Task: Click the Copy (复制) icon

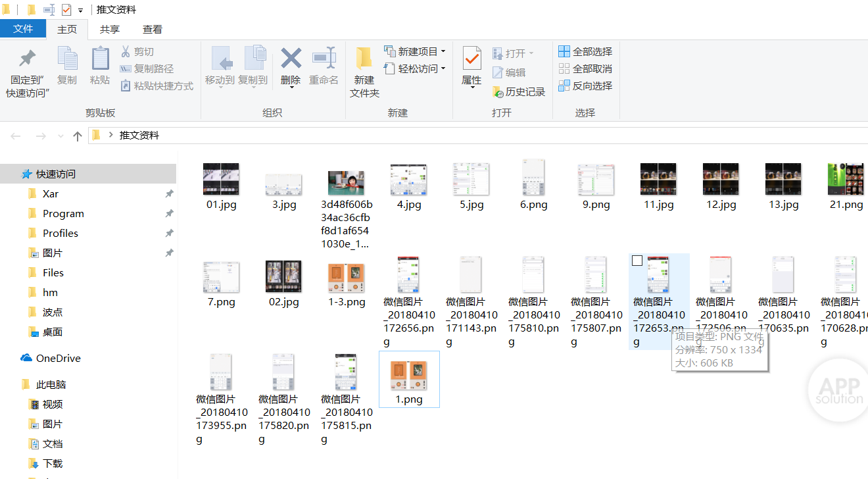Action: (x=66, y=63)
